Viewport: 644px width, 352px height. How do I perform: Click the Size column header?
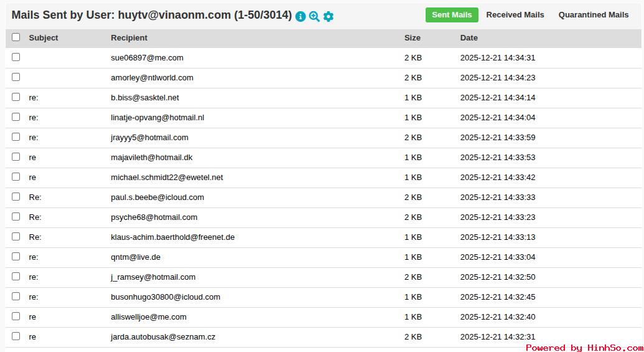[x=412, y=38]
